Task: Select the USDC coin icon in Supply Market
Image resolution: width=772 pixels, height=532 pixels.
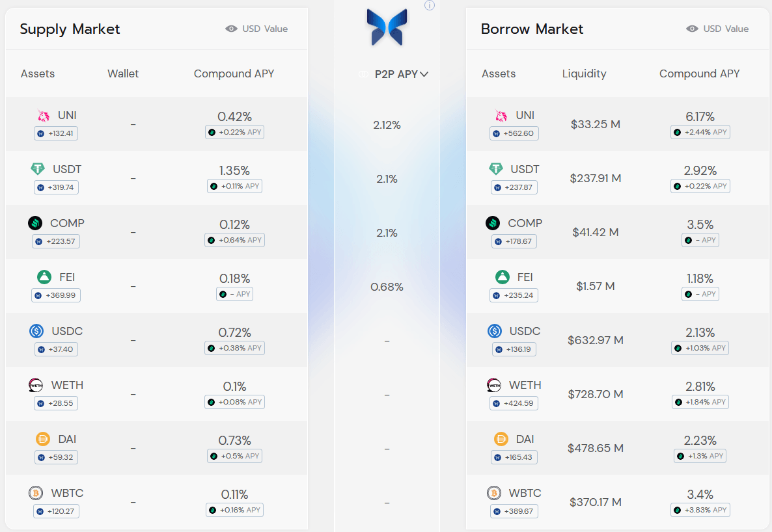Action: pyautogui.click(x=36, y=331)
